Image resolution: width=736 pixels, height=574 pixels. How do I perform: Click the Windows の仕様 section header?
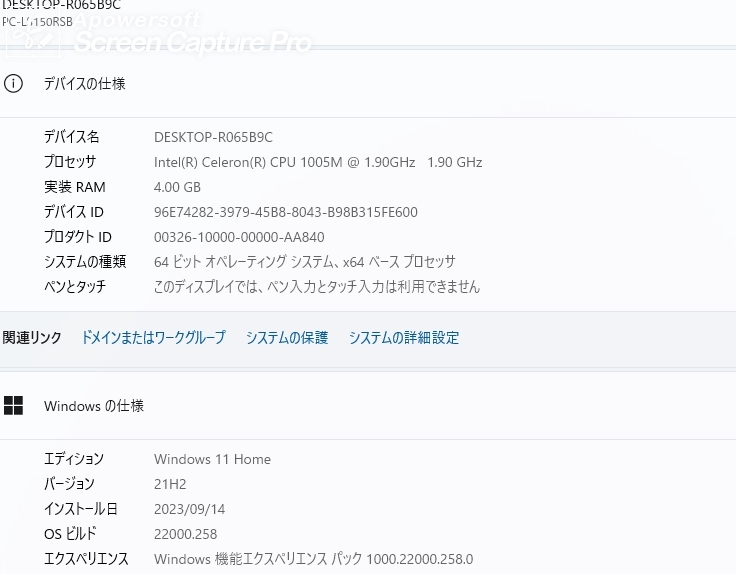[94, 406]
